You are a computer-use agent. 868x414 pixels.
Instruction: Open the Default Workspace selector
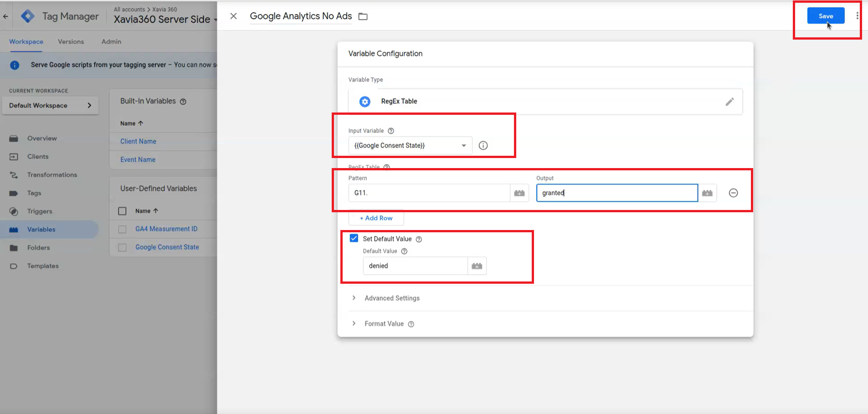click(50, 105)
